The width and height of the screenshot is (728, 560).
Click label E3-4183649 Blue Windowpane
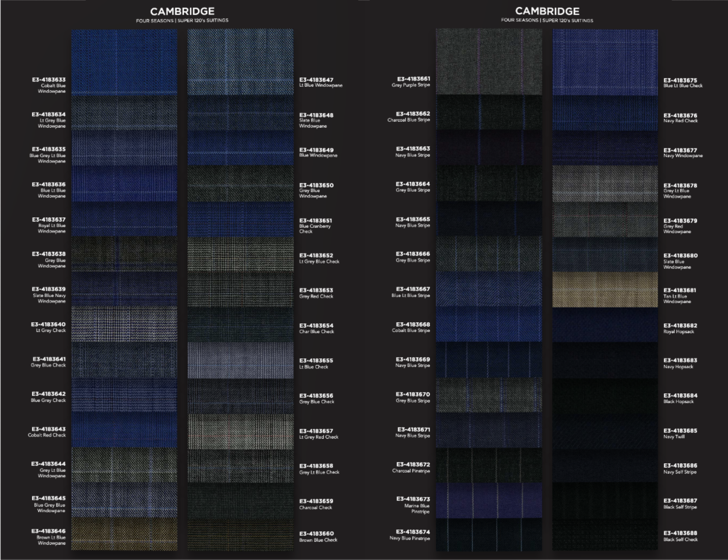pos(318,153)
